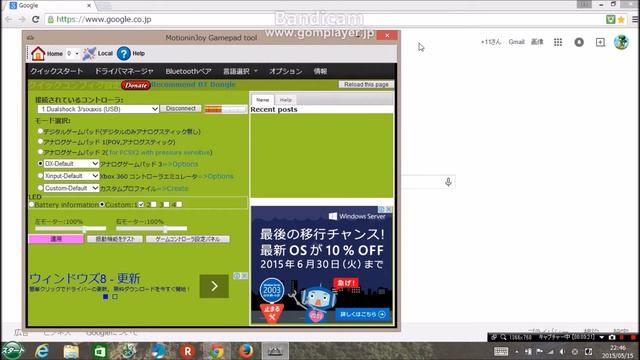Close the Windows Server ad with X icon
Screen dimensions: 640x360
[389, 209]
